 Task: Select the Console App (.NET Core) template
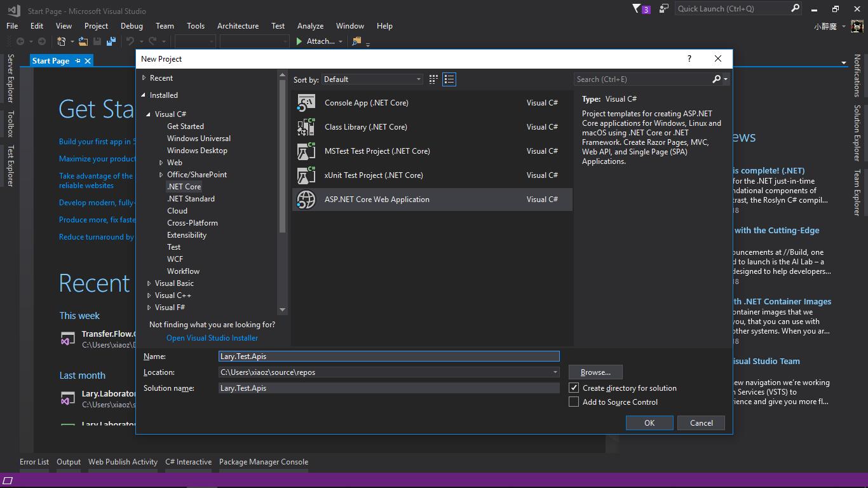click(432, 103)
